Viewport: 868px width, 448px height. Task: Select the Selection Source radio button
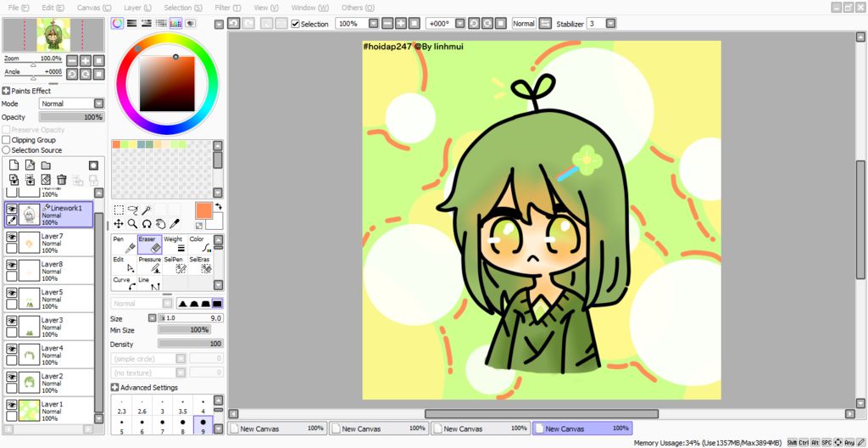(x=6, y=150)
